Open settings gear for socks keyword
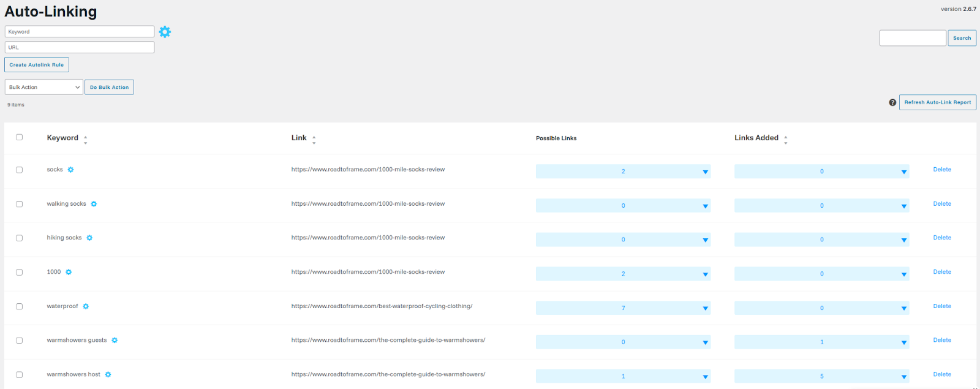 click(x=70, y=170)
